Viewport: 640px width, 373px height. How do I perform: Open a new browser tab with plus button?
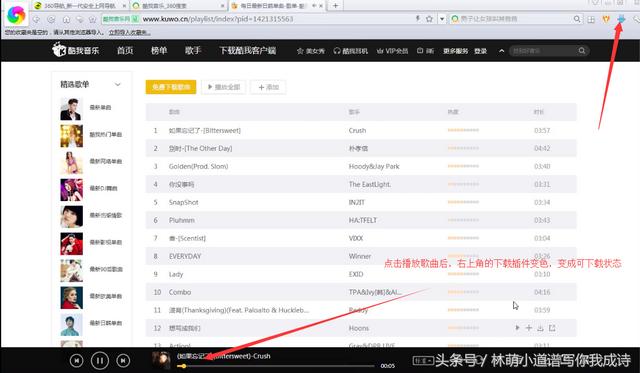pos(335,5)
